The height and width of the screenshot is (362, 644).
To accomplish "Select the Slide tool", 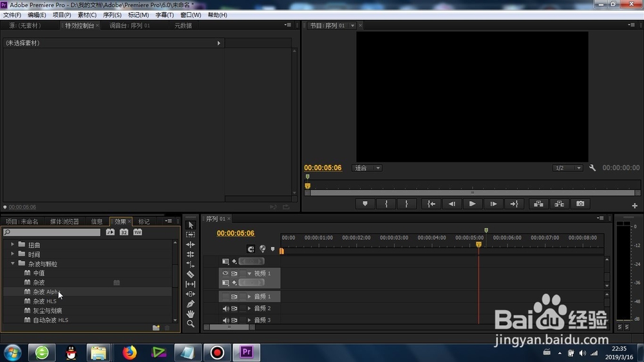I will click(191, 294).
